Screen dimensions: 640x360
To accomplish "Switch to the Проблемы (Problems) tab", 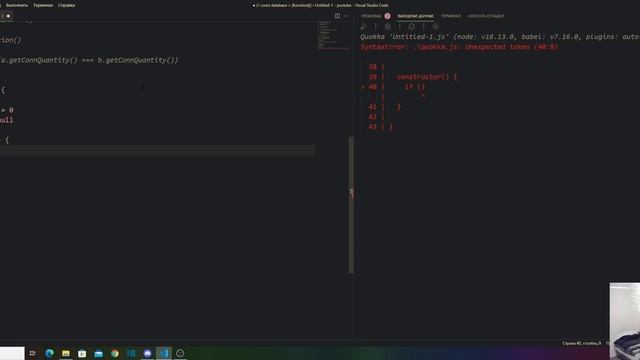I will 371,16.
